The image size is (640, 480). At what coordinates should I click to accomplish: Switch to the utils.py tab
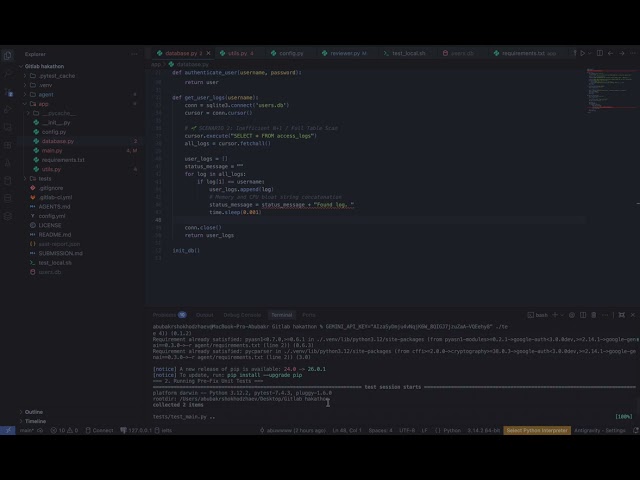(238, 53)
